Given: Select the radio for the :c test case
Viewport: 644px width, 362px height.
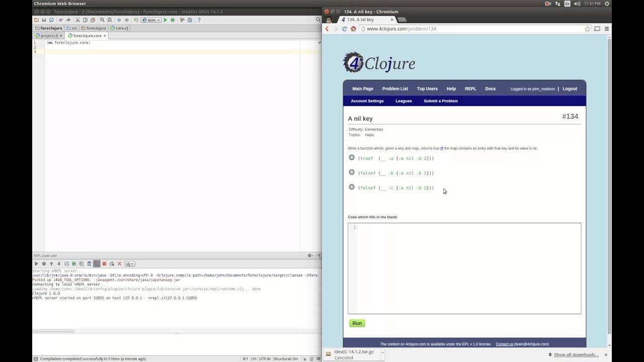Looking at the screenshot, I should [x=352, y=187].
